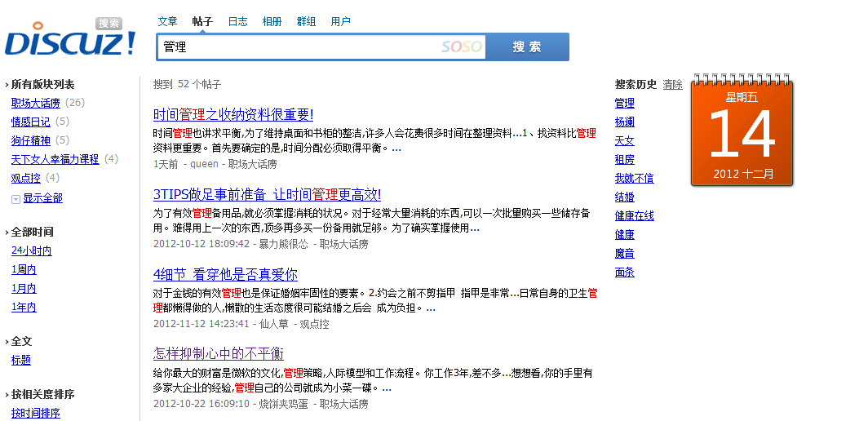Screen dimensions: 868x421
Task: Switch to the 用户 tab
Action: coord(340,21)
